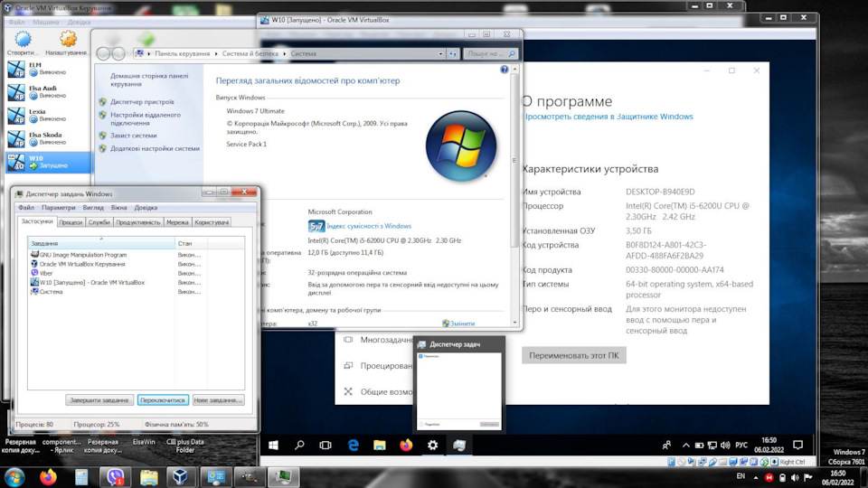
Task: Open GIMP icon on host taskbar
Action: pyautogui.click(x=250, y=476)
